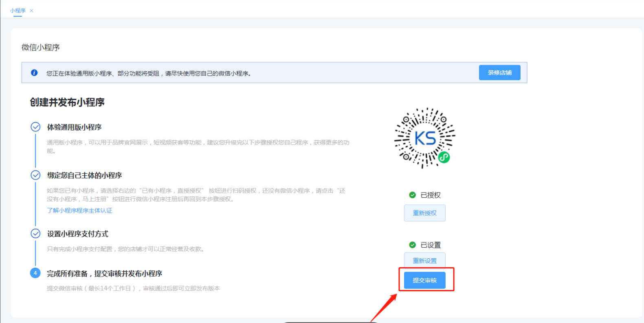644x323 pixels.
Task: Click 完成所有准备，提交审核并发布小程序 step title
Action: click(104, 273)
